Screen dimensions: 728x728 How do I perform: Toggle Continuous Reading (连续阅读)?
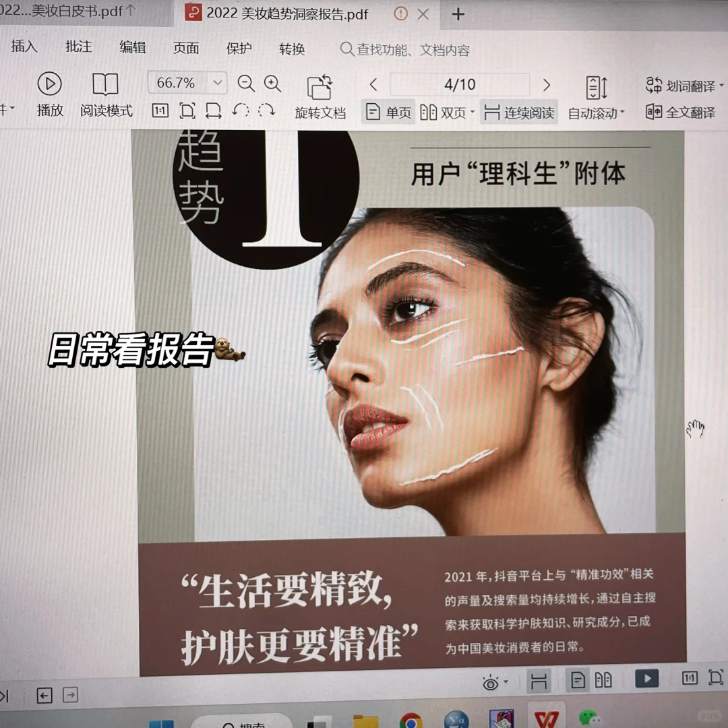(519, 113)
